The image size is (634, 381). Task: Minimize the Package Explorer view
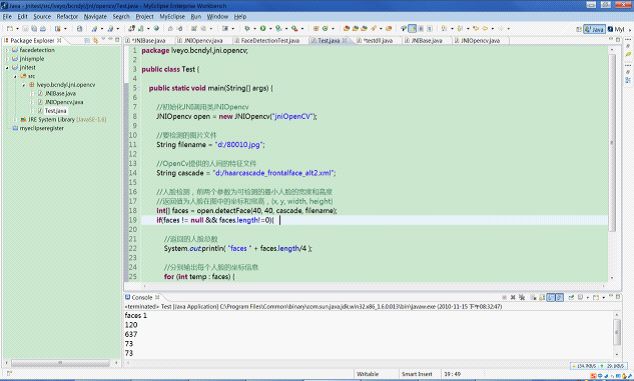coord(110,39)
